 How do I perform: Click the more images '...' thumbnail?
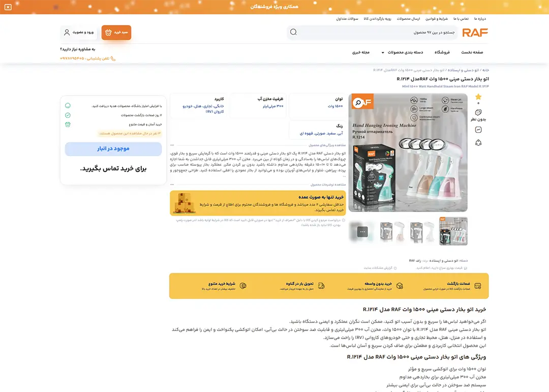click(362, 231)
